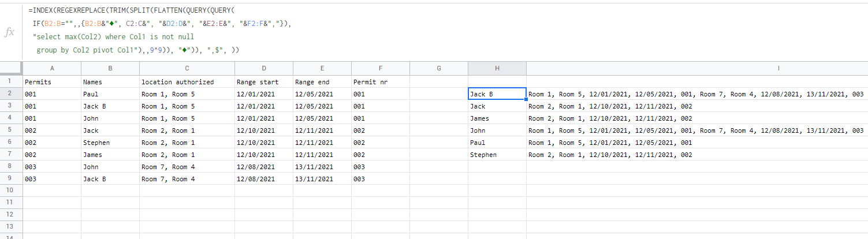This screenshot has width=868, height=239.
Task: Select the 'John' cell in row 4
Action: (110, 118)
